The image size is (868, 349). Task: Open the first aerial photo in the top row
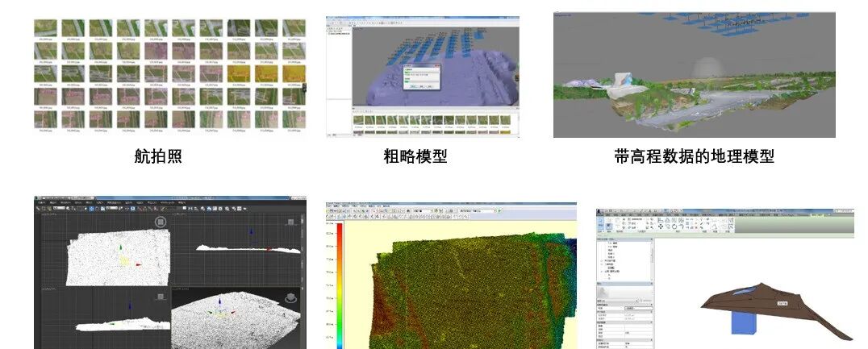click(45, 28)
